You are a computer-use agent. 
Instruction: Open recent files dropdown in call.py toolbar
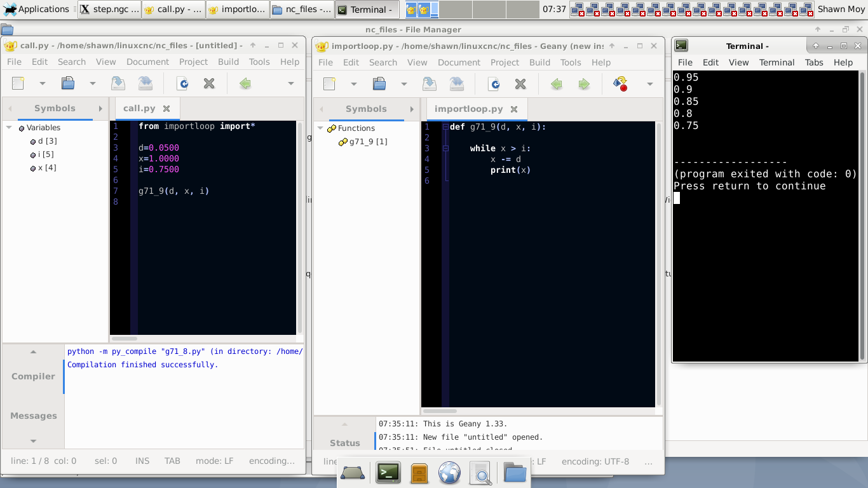coord(92,83)
